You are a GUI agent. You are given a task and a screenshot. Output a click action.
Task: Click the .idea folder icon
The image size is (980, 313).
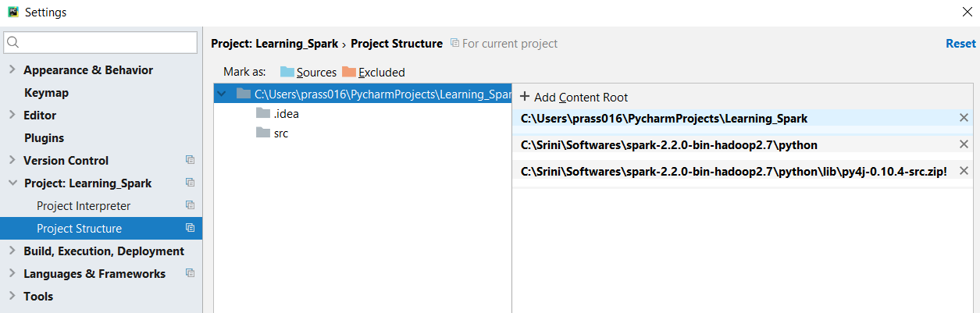(262, 113)
